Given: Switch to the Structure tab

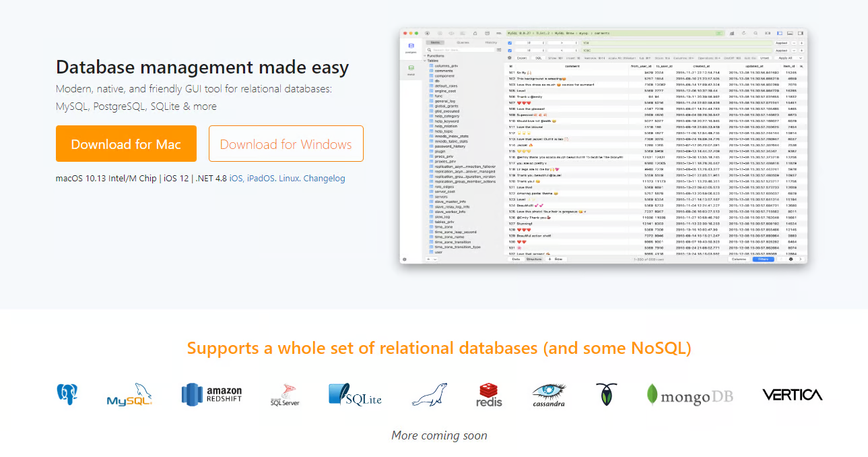Looking at the screenshot, I should pyautogui.click(x=534, y=259).
